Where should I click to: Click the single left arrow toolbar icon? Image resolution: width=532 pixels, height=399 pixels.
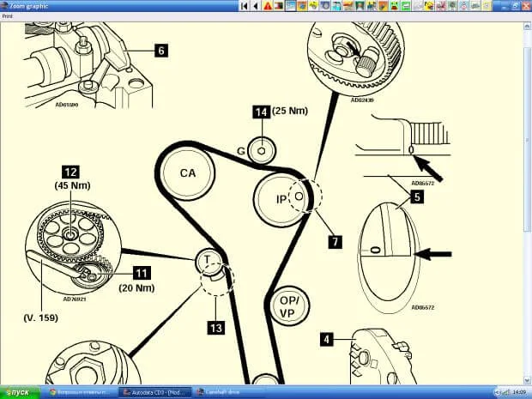pos(256,5)
